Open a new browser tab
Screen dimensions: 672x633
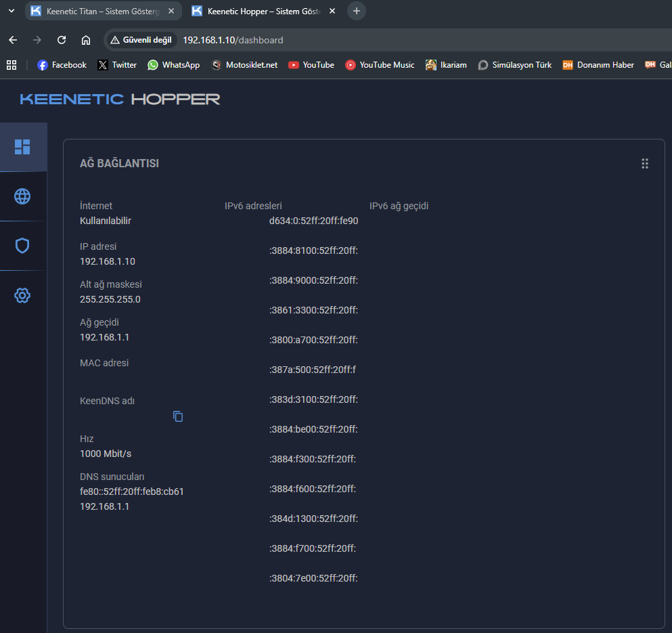357,11
